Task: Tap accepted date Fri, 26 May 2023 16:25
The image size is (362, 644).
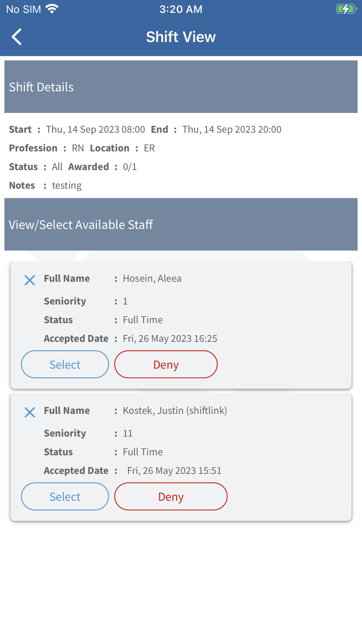Action: [170, 338]
